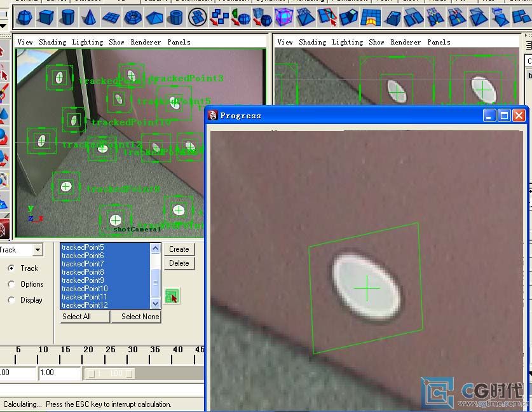This screenshot has width=532, height=412.
Task: Open the Shading menu in the right viewport
Action: (x=313, y=42)
